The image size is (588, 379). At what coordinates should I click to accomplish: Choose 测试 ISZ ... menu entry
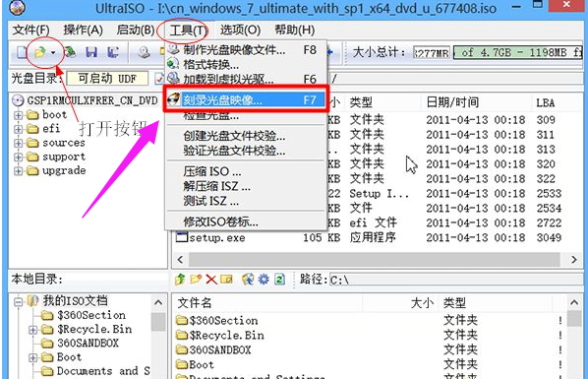246,202
